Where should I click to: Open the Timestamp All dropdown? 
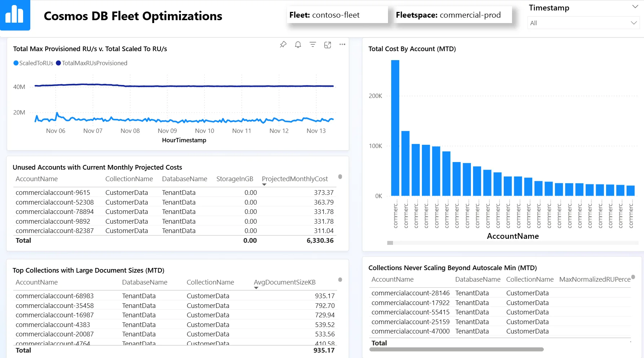(583, 23)
